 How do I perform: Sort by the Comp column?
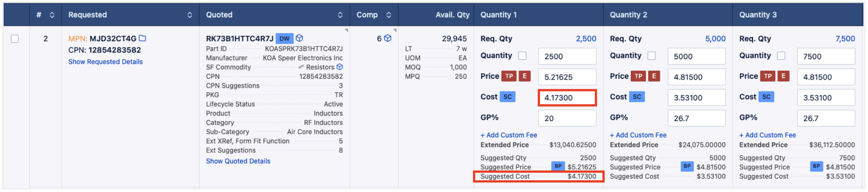(389, 15)
